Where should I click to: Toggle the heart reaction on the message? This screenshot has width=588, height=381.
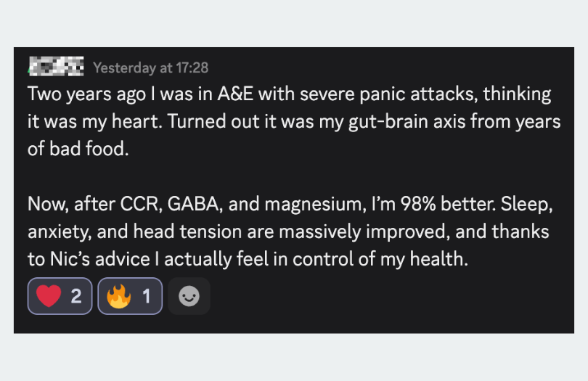[60, 296]
